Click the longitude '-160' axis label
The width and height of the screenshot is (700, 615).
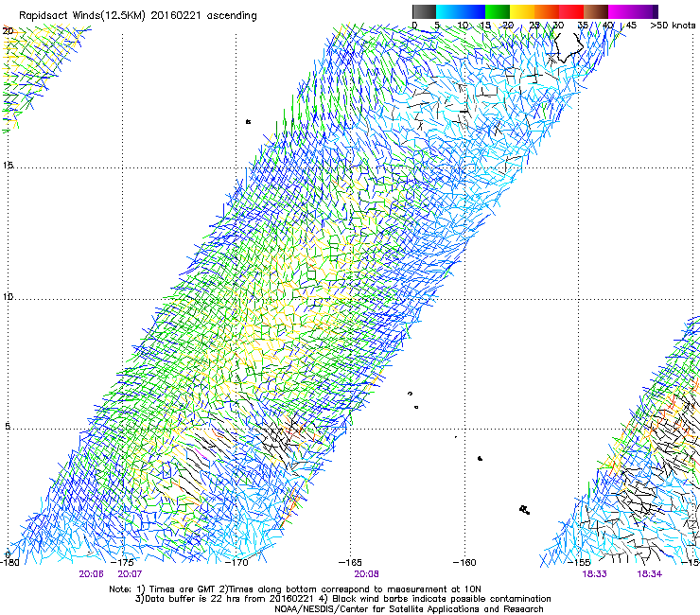464,562
